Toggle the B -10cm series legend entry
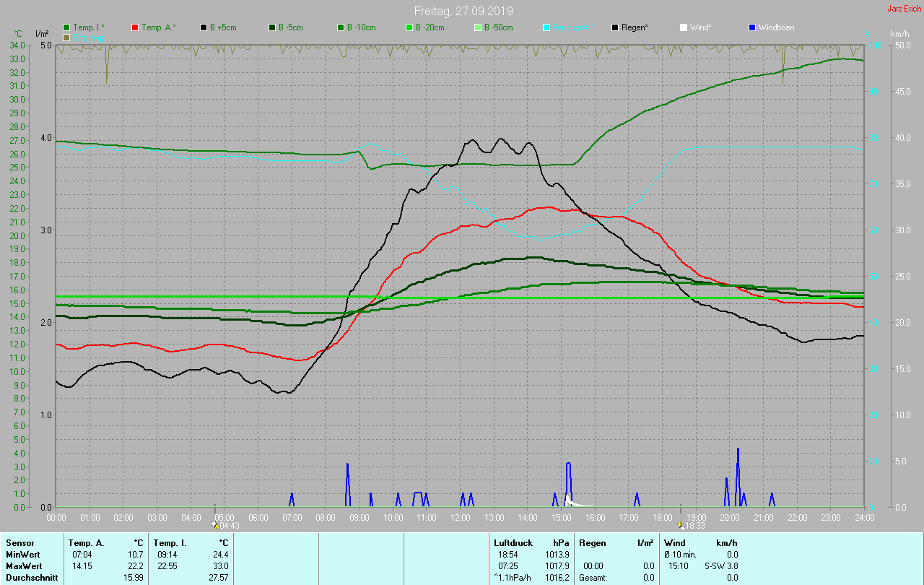Viewport: 924px width, 585px height. pyautogui.click(x=361, y=27)
